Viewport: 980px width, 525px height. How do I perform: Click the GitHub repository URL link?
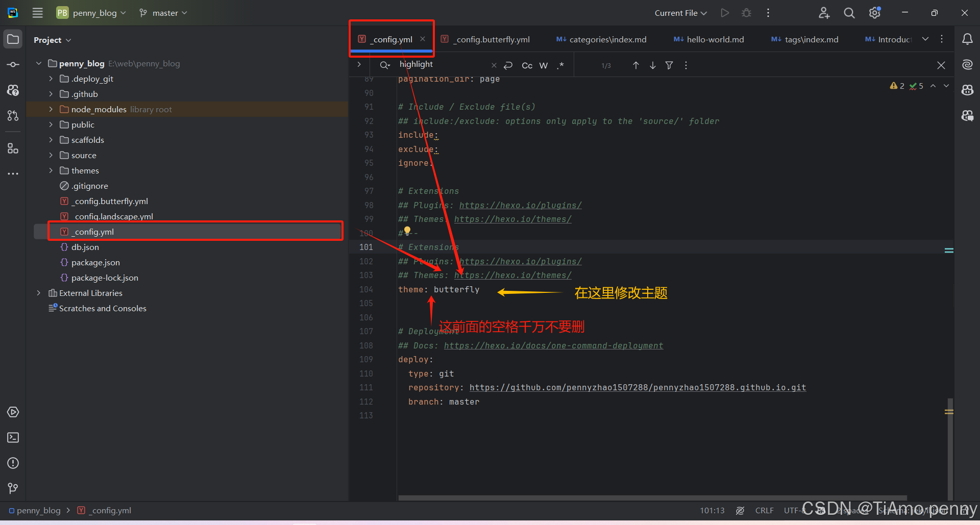tap(638, 388)
